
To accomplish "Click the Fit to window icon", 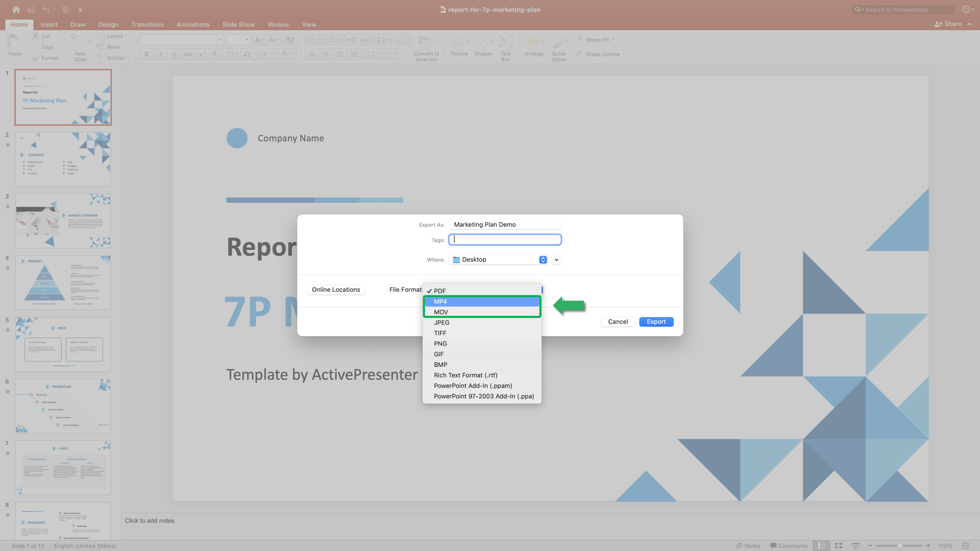I will 965,545.
